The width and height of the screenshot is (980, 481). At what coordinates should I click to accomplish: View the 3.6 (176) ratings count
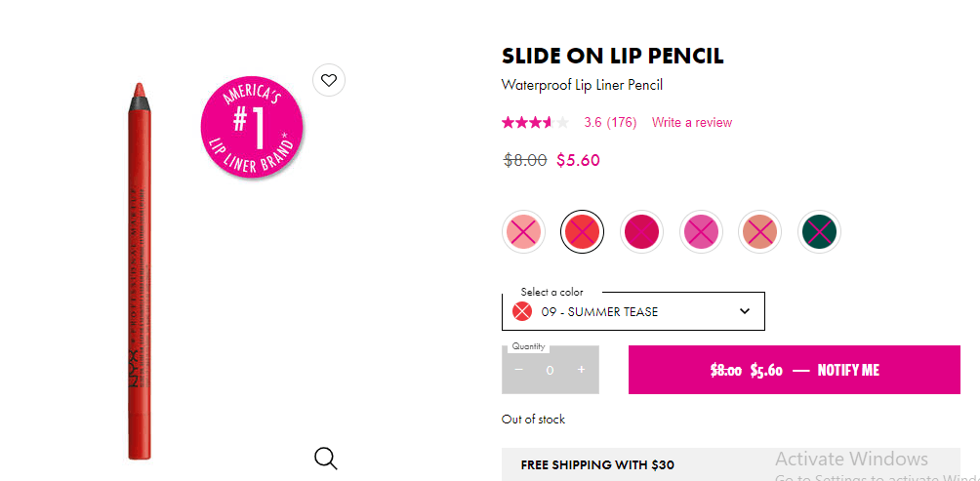[x=610, y=123]
